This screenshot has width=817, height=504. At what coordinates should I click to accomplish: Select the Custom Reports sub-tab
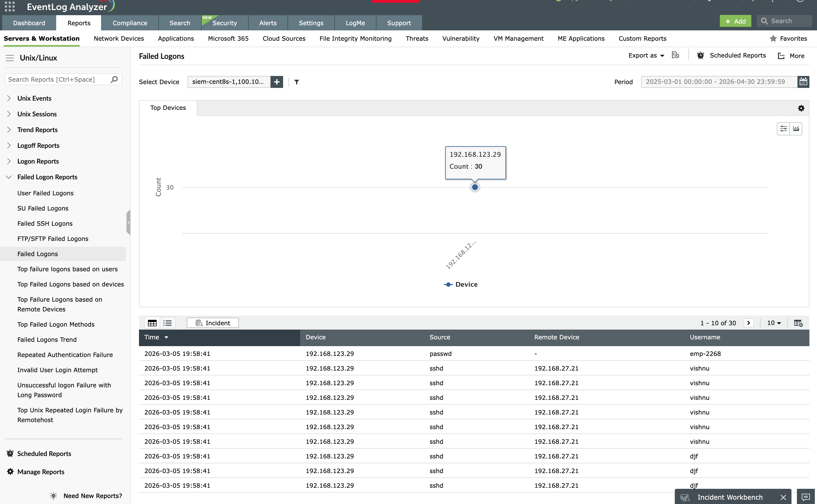[x=642, y=39]
